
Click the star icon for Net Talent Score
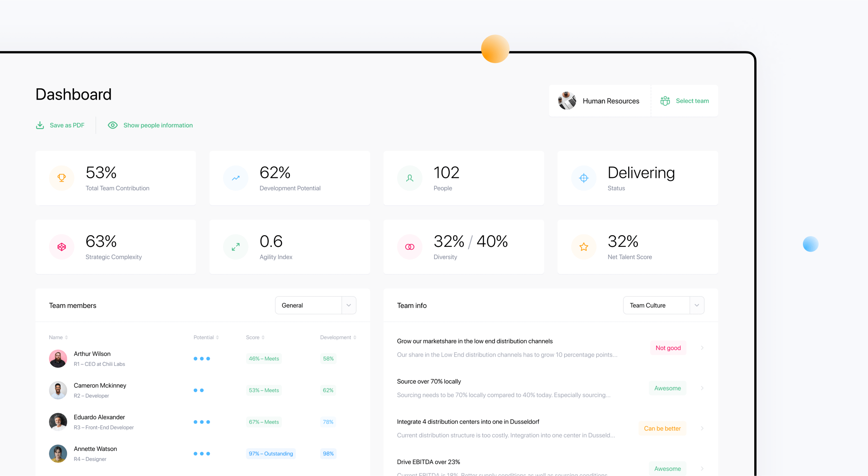click(584, 247)
